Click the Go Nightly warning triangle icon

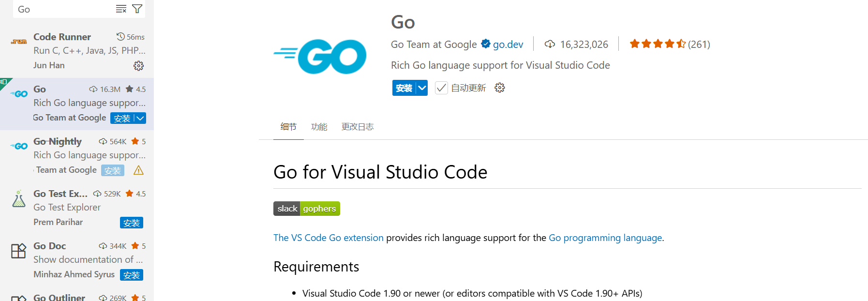[x=138, y=170]
